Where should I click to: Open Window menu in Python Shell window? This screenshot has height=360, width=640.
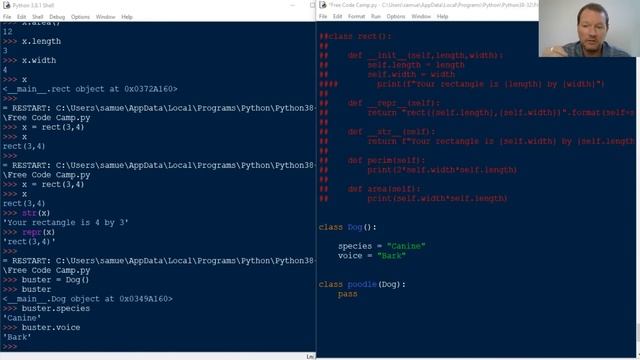105,17
